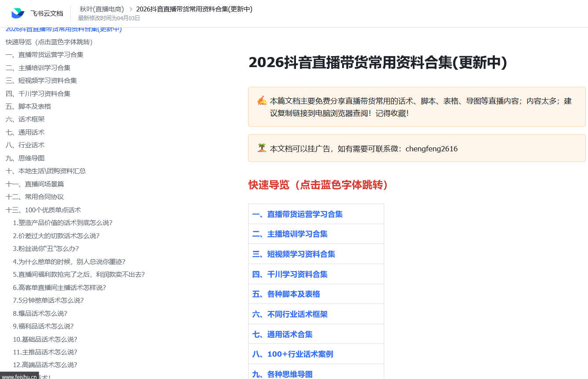This screenshot has height=379, width=588.
Task: Follow table link 一、直播带货运营学习合集
Action: (297, 214)
